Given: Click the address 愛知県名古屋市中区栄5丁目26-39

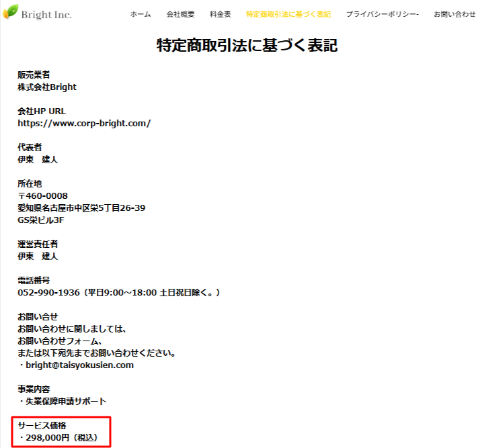Looking at the screenshot, I should (x=81, y=208).
